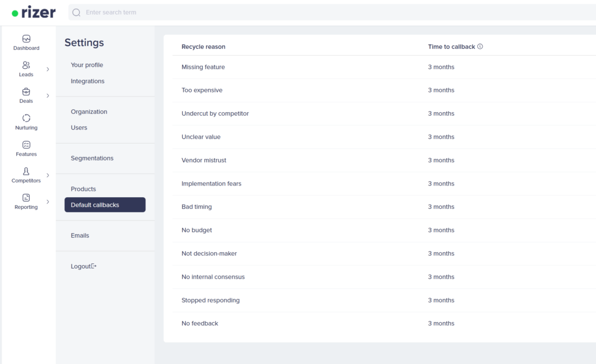Open the Competitors chess piece icon
Screen dimensions: 596x364
point(26,172)
